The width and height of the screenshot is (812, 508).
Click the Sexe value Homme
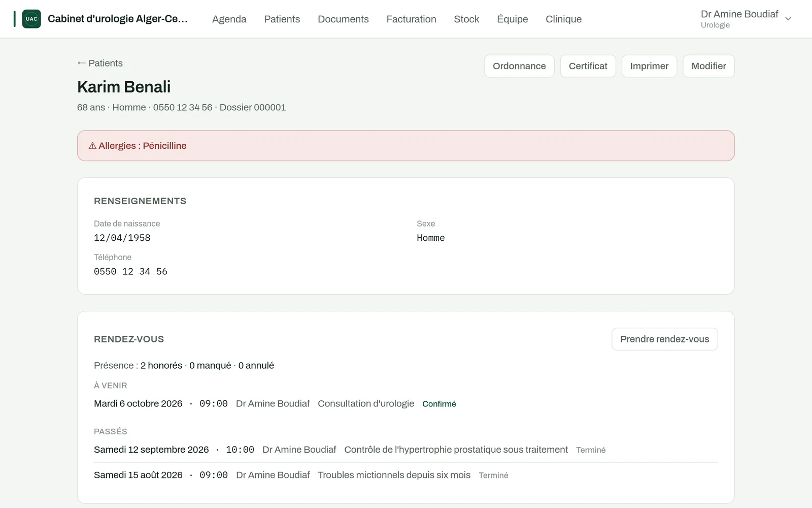[x=431, y=238]
